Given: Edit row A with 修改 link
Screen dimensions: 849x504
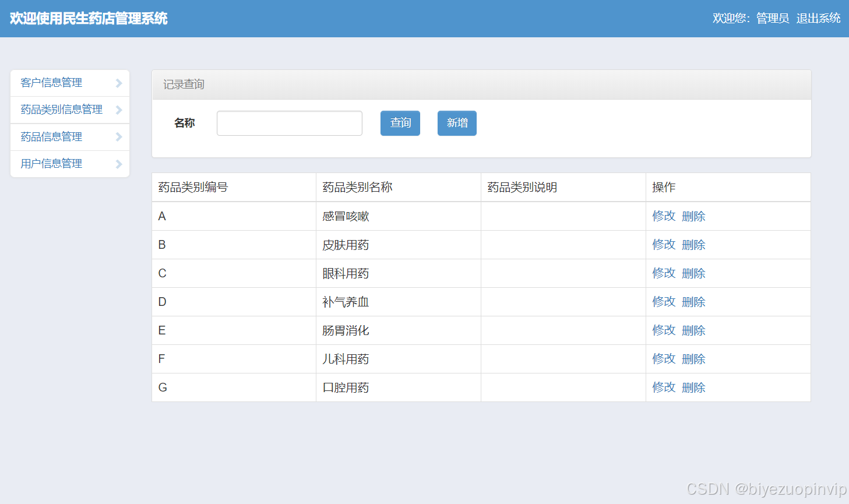Looking at the screenshot, I should (664, 216).
